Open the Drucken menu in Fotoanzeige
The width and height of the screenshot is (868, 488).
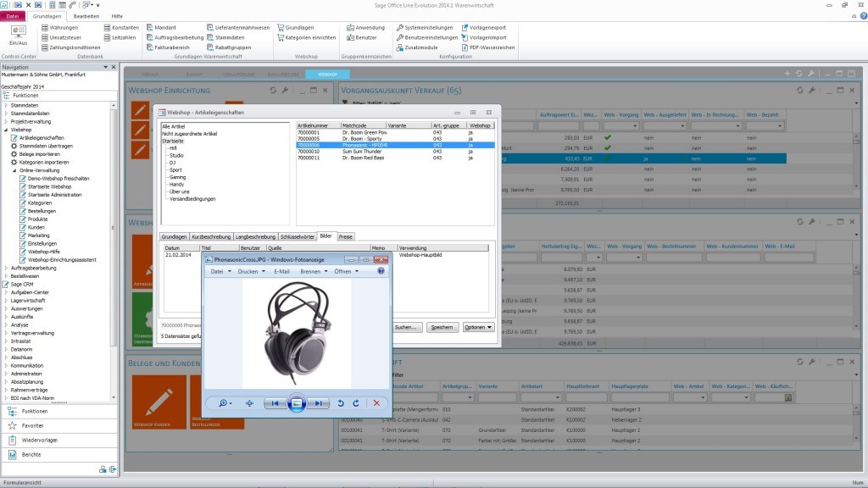[248, 271]
